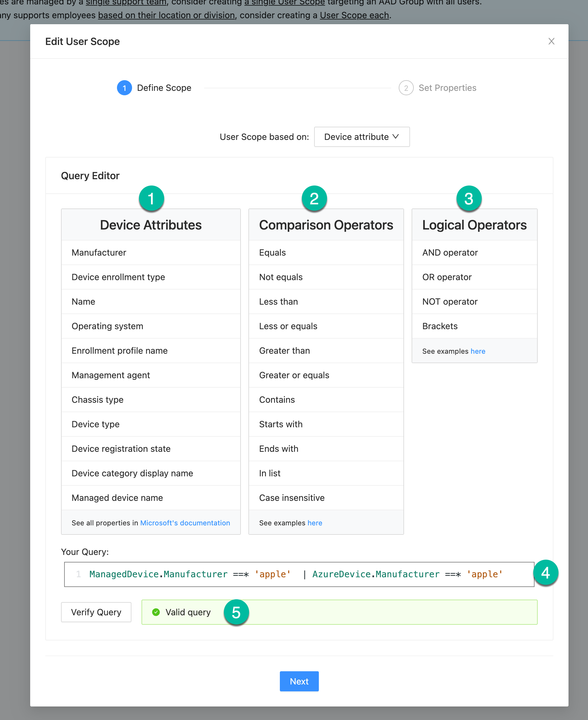The height and width of the screenshot is (720, 588).
Task: Close the Edit User Scope dialog
Action: tap(551, 41)
